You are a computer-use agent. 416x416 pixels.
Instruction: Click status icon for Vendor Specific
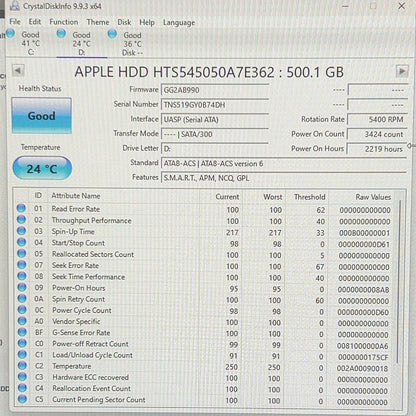pos(22,321)
